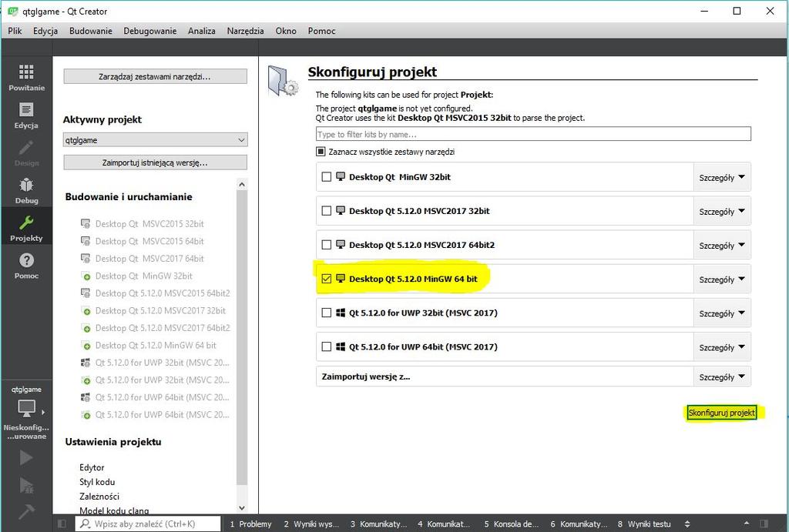This screenshot has height=532, width=789.
Task: Click the kit filter input field
Action: coord(533,134)
